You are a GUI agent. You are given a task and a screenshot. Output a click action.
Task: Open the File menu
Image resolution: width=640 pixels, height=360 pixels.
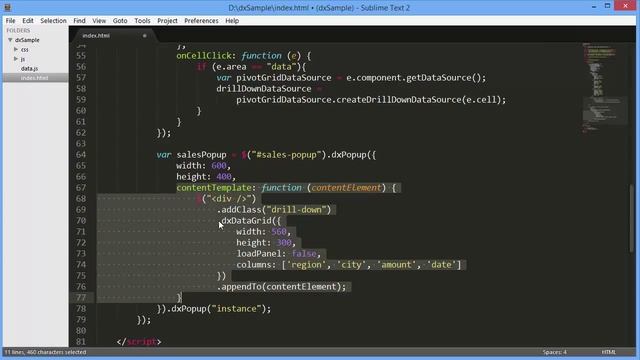[10, 21]
